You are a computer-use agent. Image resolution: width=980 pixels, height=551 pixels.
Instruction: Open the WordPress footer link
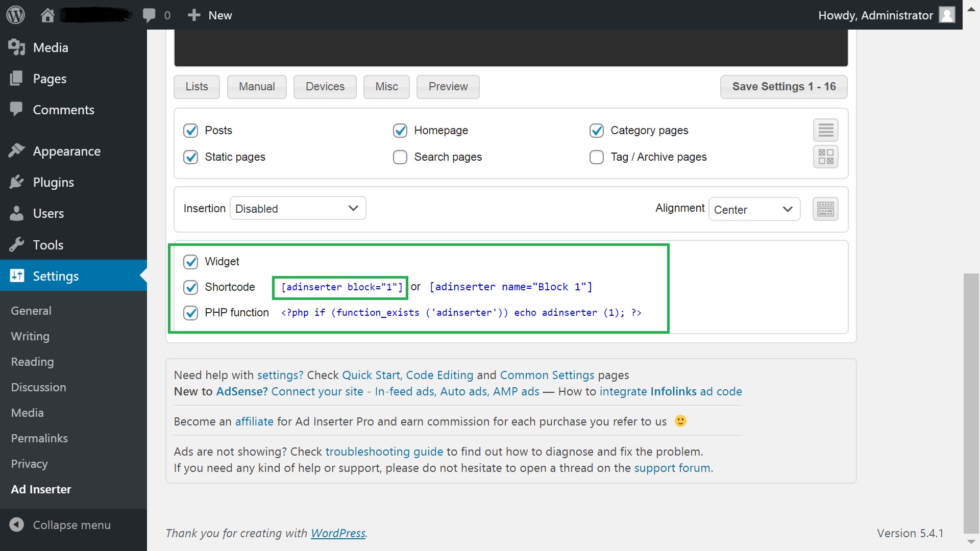coord(338,533)
